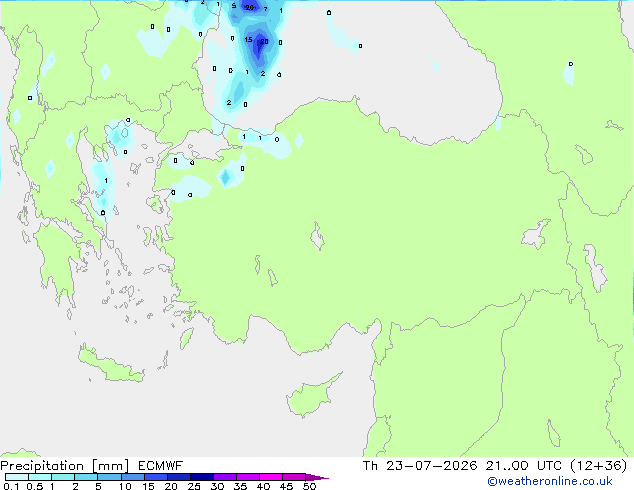Click the '21..00 UTC' time text
Image resolution: width=634 pixels, height=490 pixels.
click(x=524, y=466)
